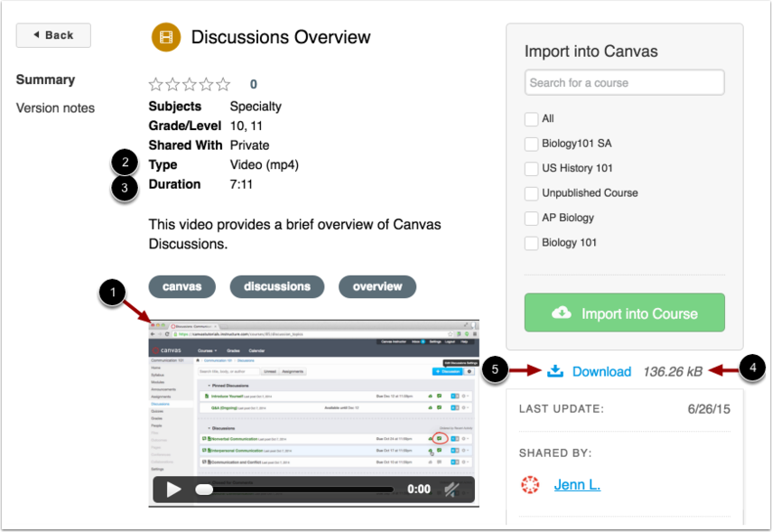Click the video progress slider handle
The width and height of the screenshot is (772, 532).
click(204, 490)
